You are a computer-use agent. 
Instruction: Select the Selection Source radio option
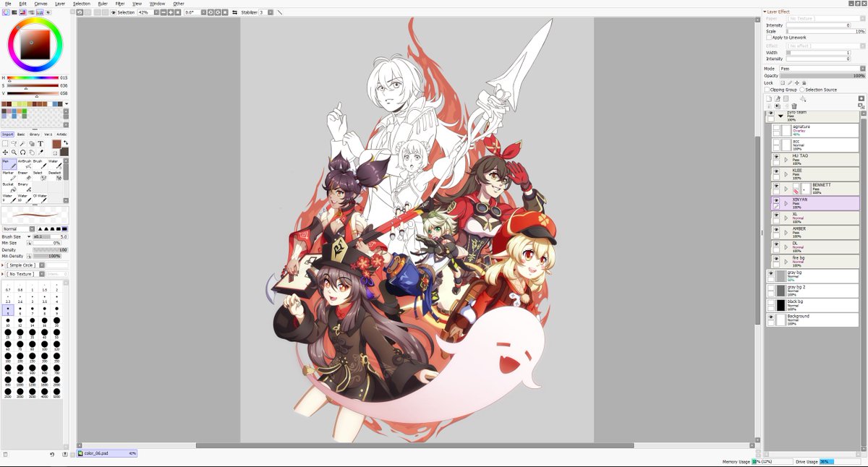[802, 90]
